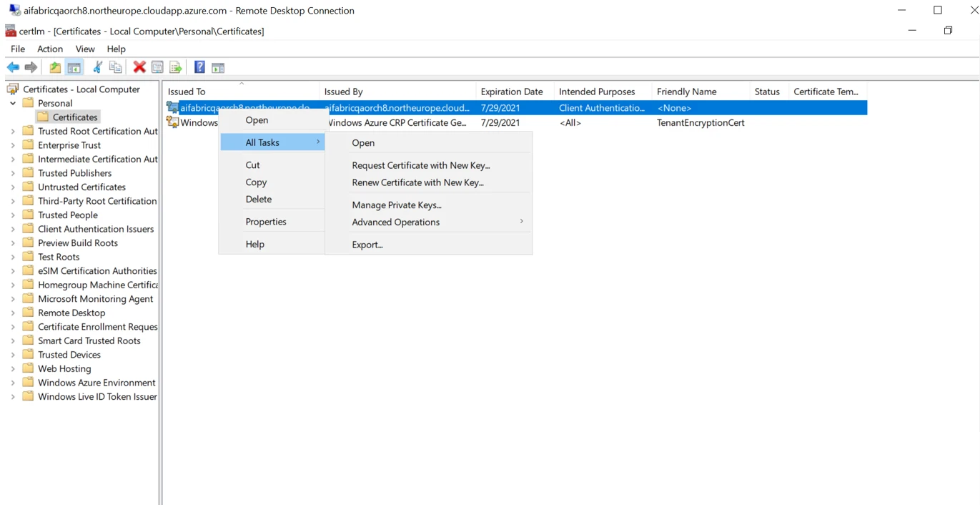Click the Up One Level folder icon

click(x=55, y=67)
